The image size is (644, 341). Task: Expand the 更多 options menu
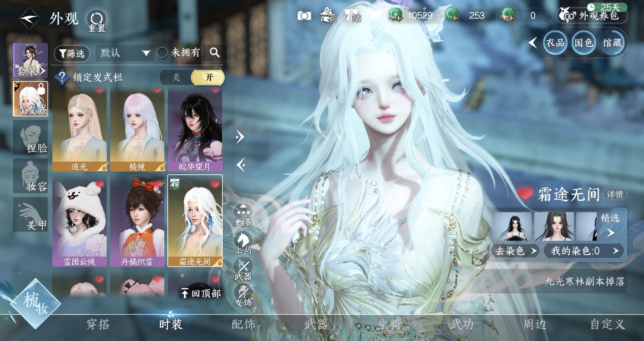tap(243, 215)
